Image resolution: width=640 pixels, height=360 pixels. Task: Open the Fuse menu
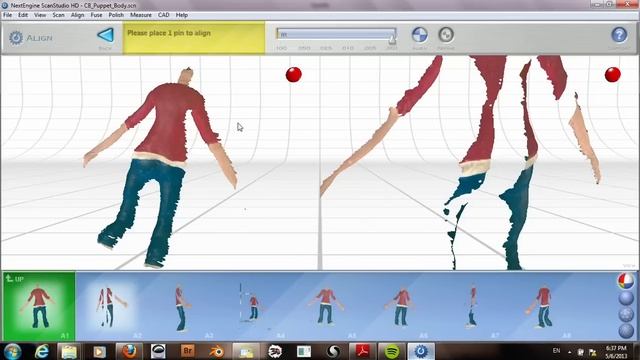(96, 15)
